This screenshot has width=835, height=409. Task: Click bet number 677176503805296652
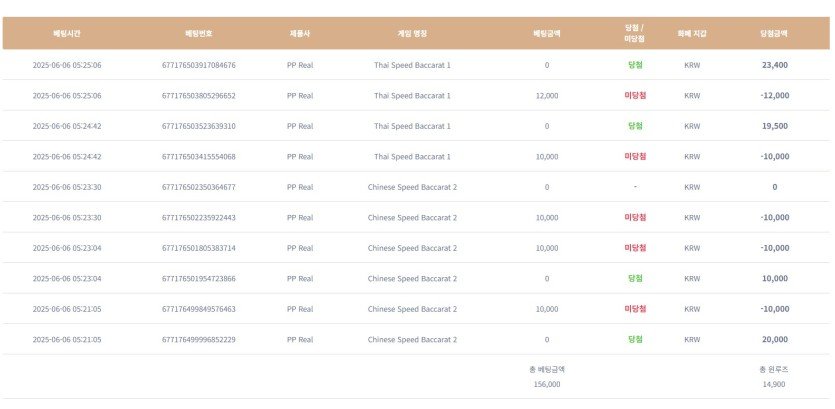click(198, 96)
